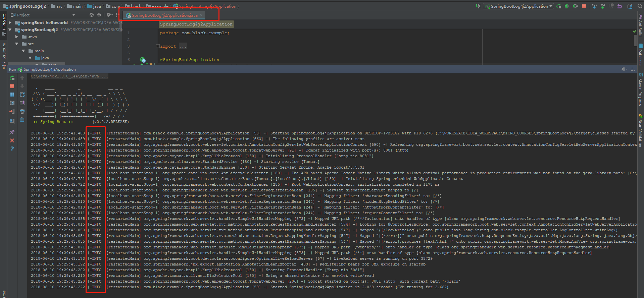Open run configuration dropdown SpringBootLog4j2Application
The width and height of the screenshot is (644, 298).
pyautogui.click(x=518, y=6)
